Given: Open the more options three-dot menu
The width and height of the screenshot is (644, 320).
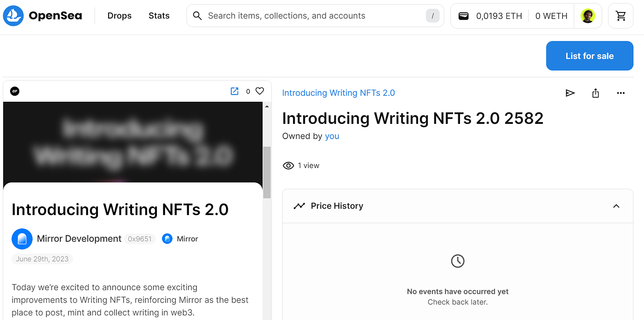Looking at the screenshot, I should pyautogui.click(x=621, y=93).
